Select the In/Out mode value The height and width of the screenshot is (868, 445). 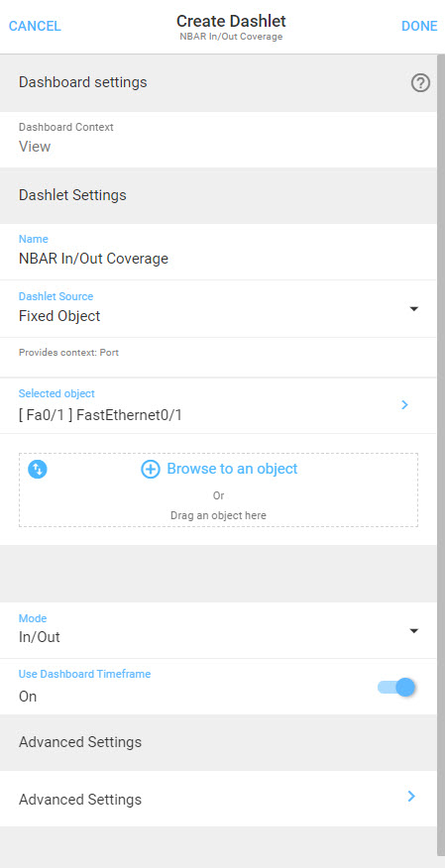coord(40,637)
